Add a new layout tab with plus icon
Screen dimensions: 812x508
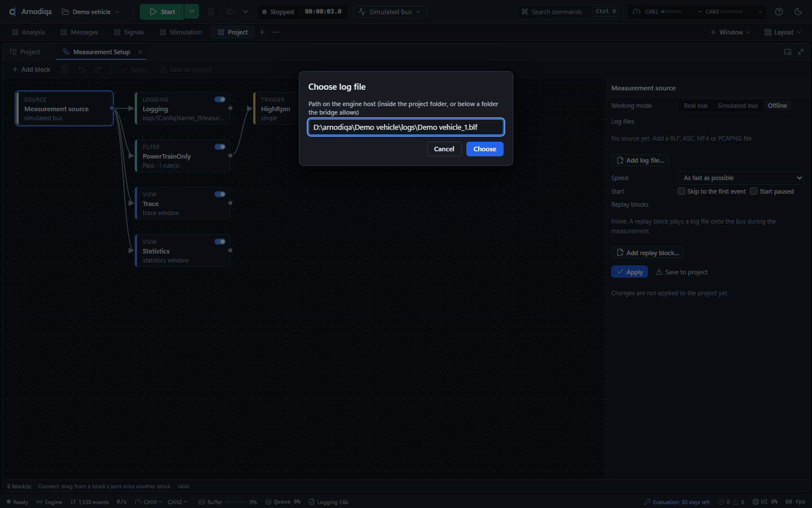click(x=262, y=32)
